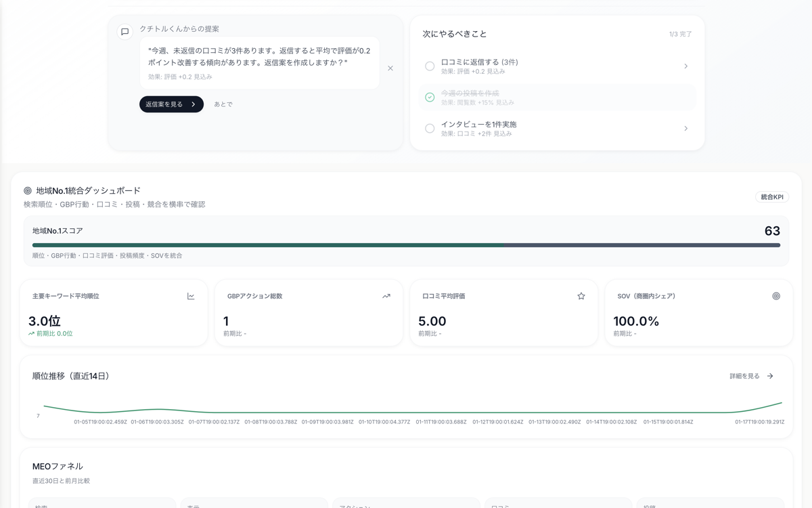This screenshot has width=812, height=508.
Task: Click the 地域No.1スコア progress bar
Action: (x=406, y=246)
